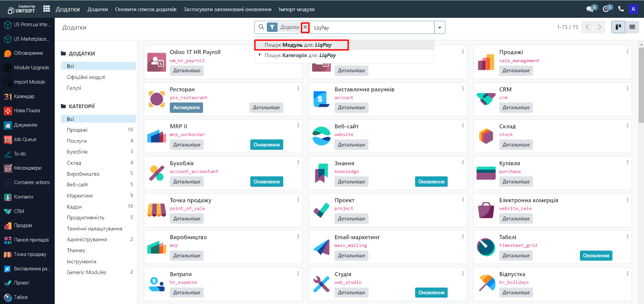Viewport: 644px width, 304px height.
Task: Click the user avatar icon
Action: click(633, 9)
